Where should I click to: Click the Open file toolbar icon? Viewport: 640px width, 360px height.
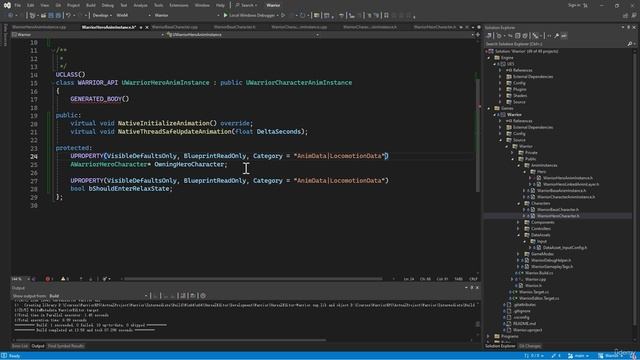(43, 16)
